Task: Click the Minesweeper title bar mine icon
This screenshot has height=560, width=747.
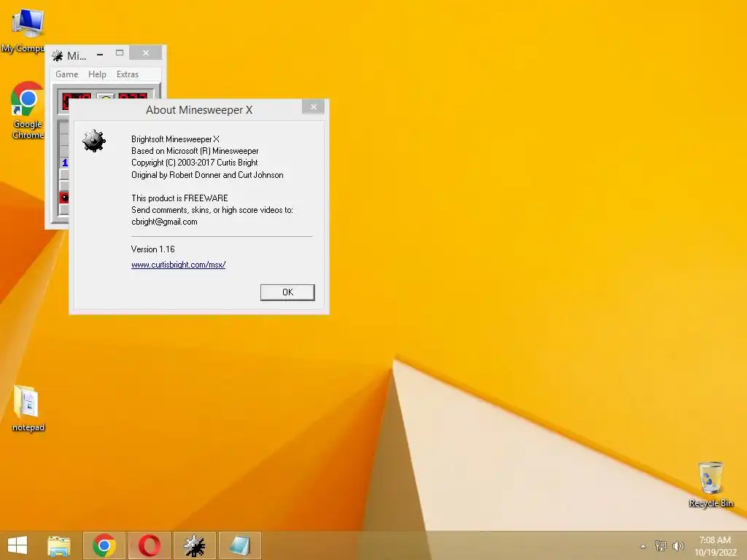Action: click(x=58, y=55)
